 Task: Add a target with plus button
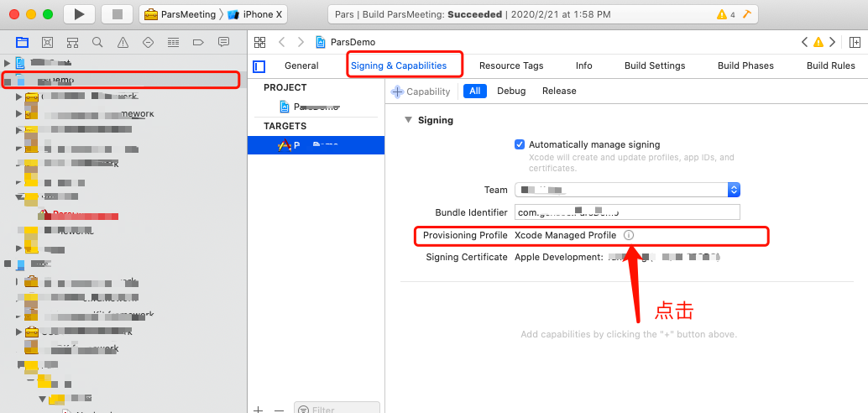point(258,410)
